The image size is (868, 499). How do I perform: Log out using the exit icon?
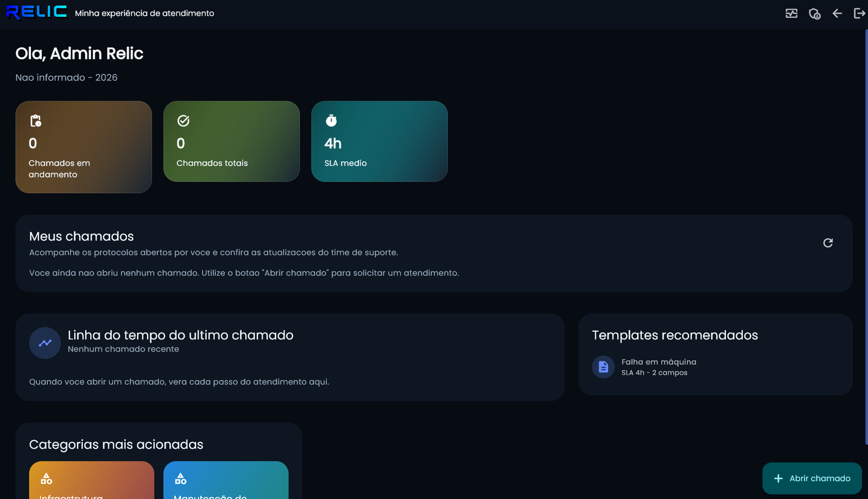coord(859,13)
